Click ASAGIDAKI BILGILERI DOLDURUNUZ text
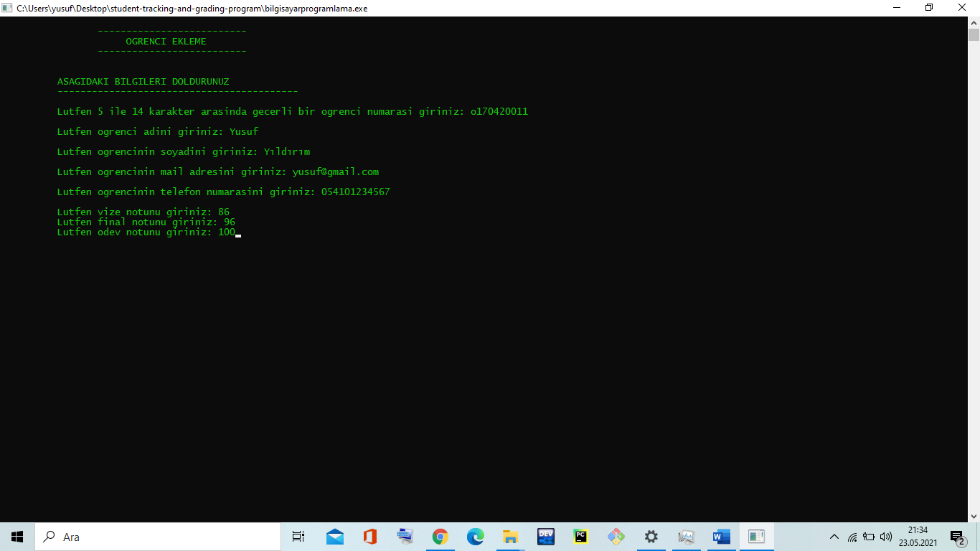 [x=143, y=82]
